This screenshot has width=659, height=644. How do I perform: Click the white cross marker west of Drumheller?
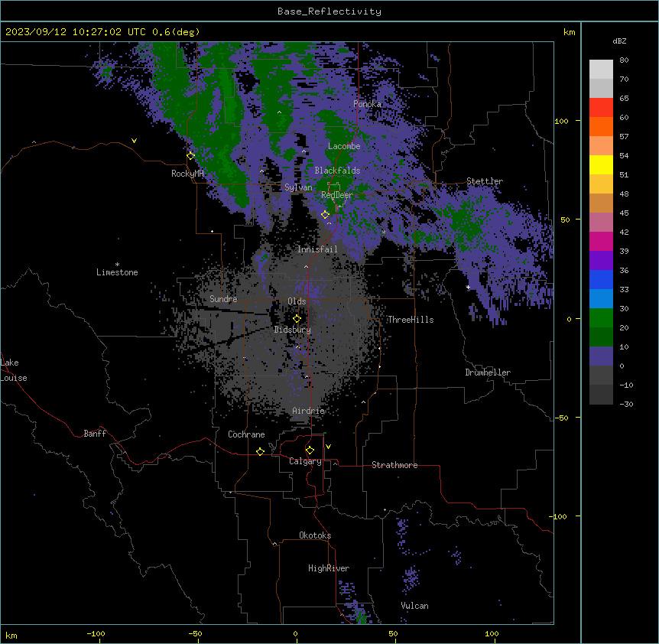tap(468, 287)
